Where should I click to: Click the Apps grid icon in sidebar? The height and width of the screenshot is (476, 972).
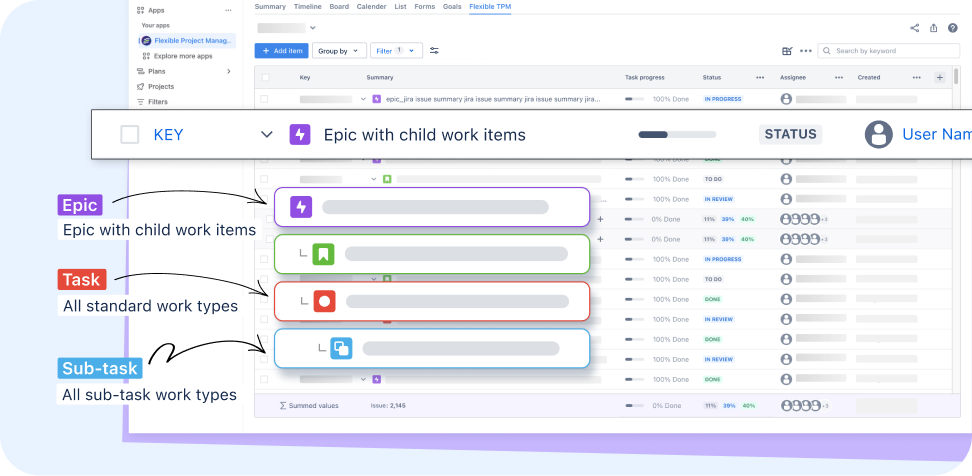(x=141, y=11)
